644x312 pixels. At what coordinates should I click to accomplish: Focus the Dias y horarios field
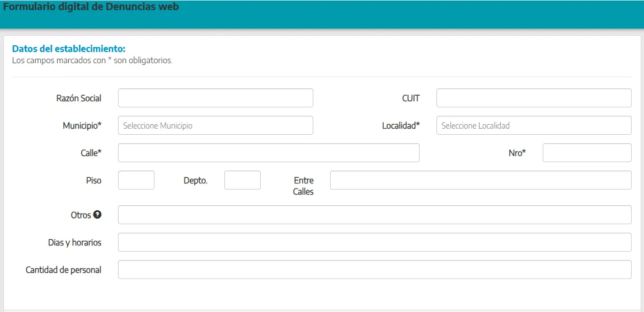click(374, 242)
